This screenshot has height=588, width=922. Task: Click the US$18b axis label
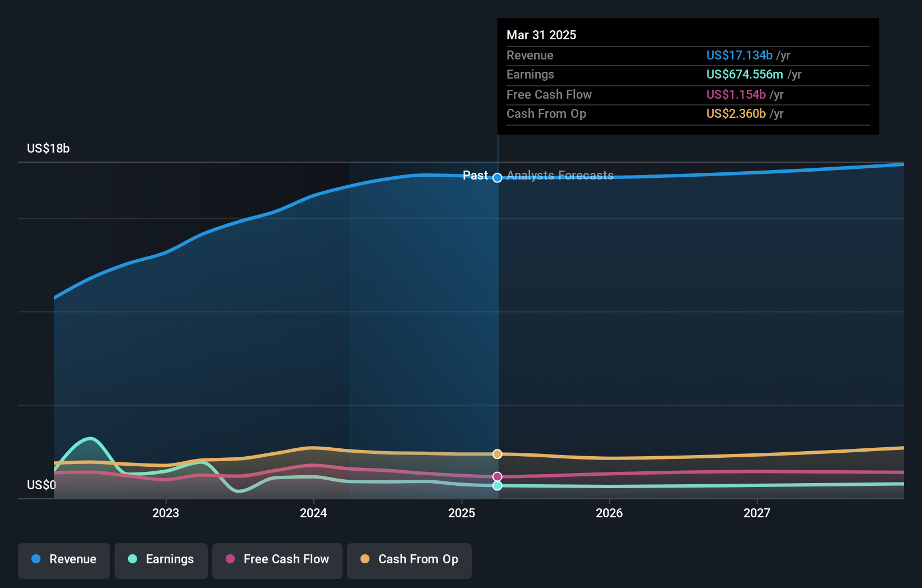[48, 149]
